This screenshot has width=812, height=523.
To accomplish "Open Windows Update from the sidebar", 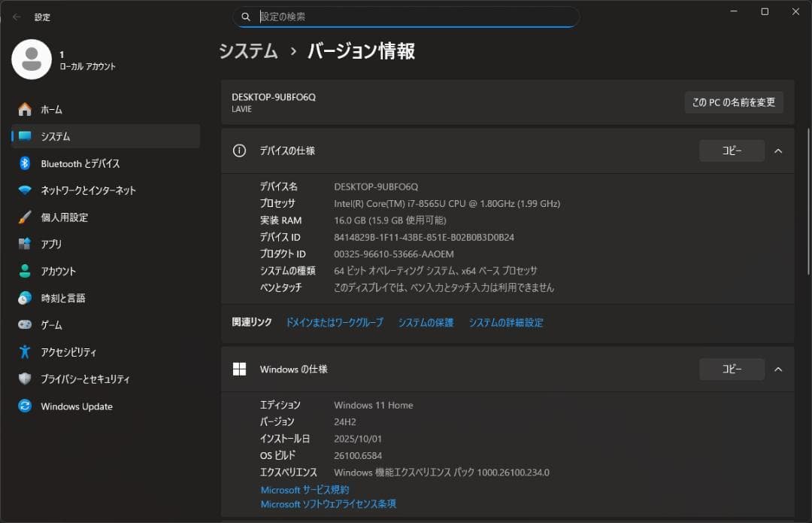I will pos(76,406).
